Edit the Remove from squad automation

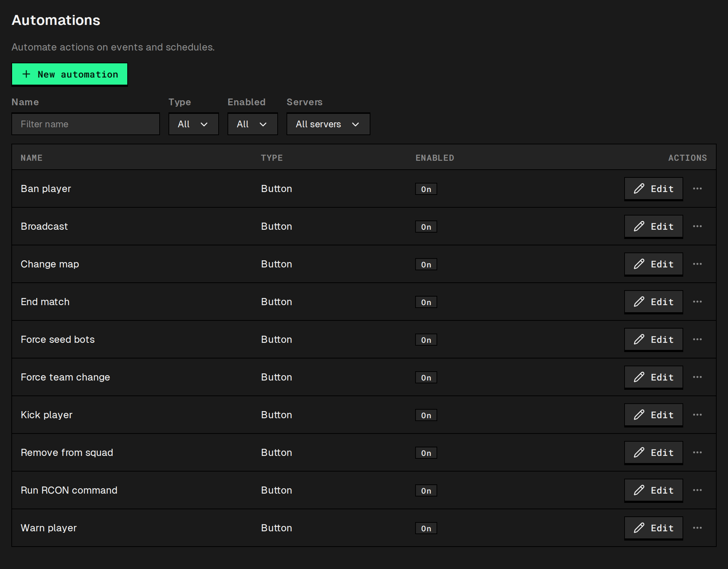[653, 453]
